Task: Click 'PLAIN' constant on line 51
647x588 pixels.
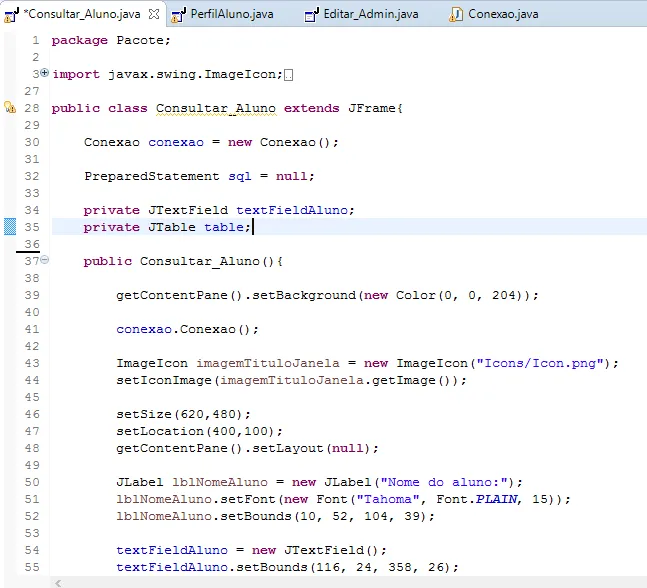Action: [496, 499]
